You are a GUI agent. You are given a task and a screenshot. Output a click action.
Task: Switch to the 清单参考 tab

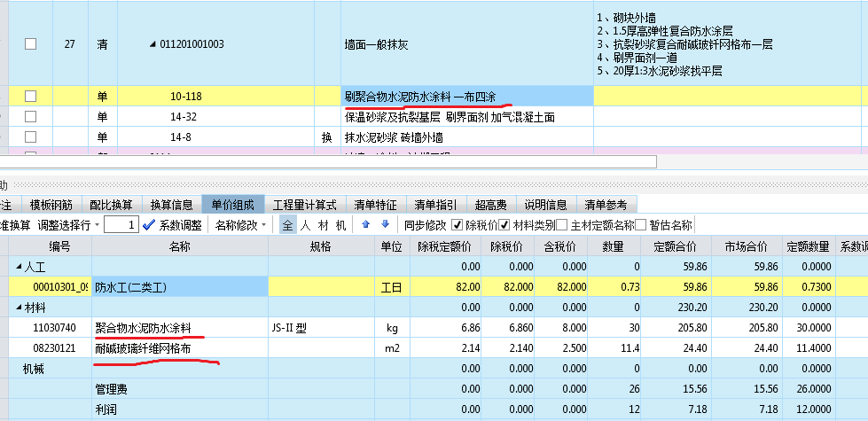pyautogui.click(x=606, y=206)
